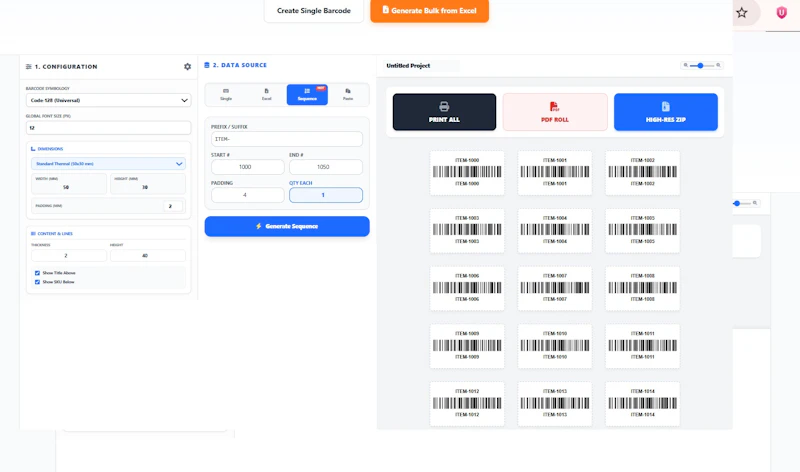The image size is (800, 472).
Task: Click the Content & Lines Height field
Action: pyautogui.click(x=148, y=256)
